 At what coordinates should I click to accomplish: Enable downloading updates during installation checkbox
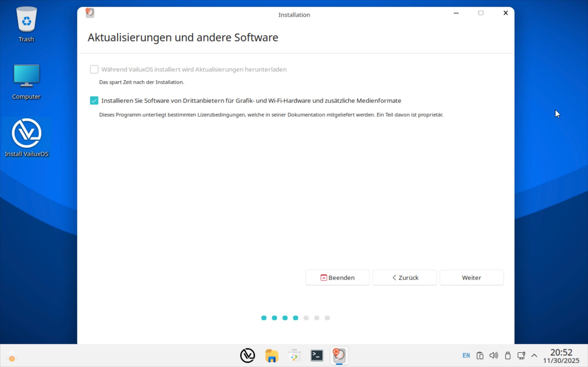coord(94,70)
